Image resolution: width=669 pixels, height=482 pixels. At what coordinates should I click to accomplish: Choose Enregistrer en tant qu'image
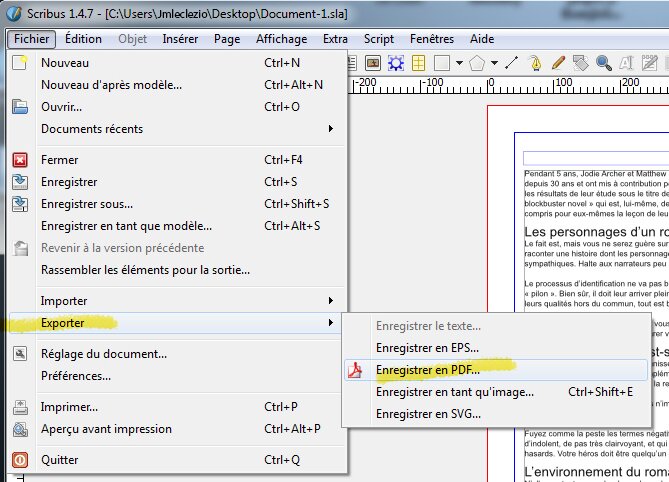(x=496, y=392)
